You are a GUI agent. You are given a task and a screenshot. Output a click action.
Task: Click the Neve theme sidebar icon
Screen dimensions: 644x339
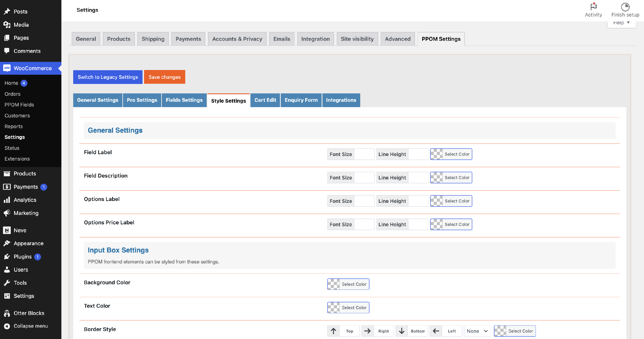tap(7, 230)
